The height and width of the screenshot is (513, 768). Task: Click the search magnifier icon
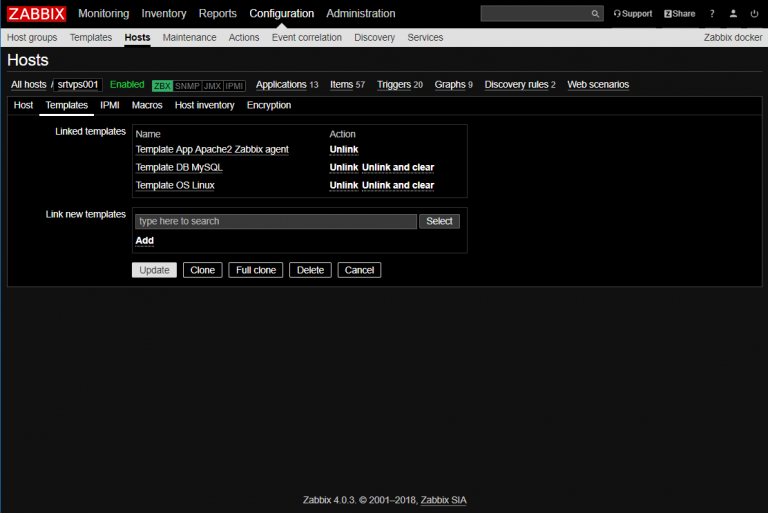tap(595, 14)
